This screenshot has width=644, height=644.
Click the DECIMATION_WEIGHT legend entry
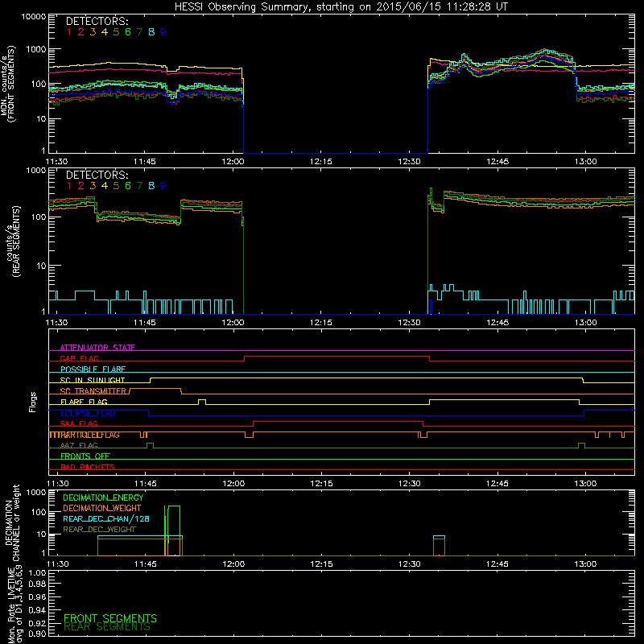[102, 508]
